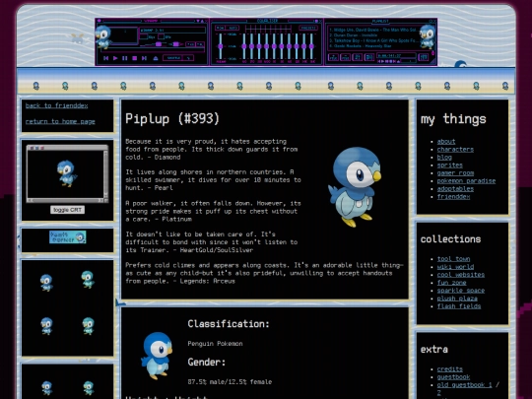Pause the music in the Winamp player
This screenshot has width=532, height=399.
click(125, 58)
